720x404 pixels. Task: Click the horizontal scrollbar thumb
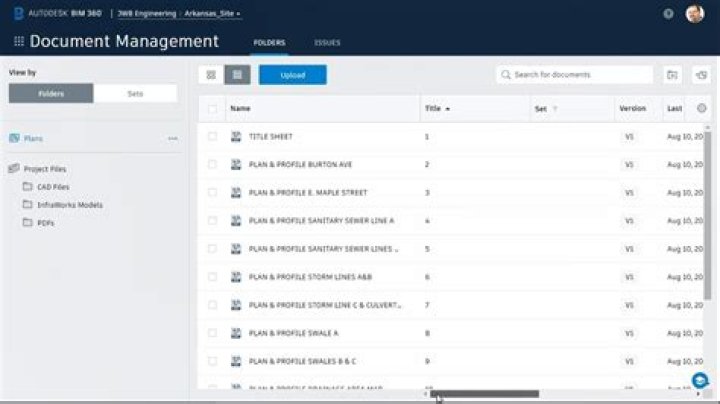pos(484,394)
